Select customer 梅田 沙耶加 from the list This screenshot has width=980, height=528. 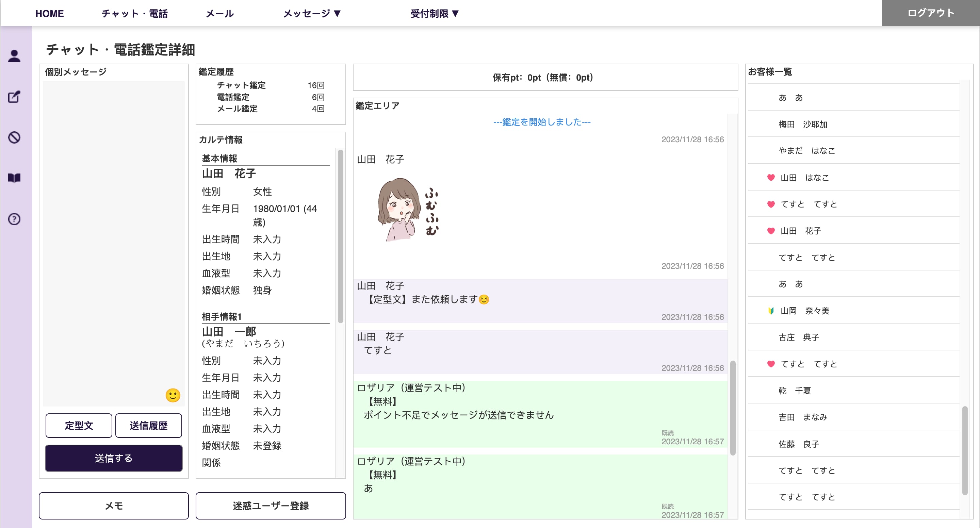coord(803,125)
